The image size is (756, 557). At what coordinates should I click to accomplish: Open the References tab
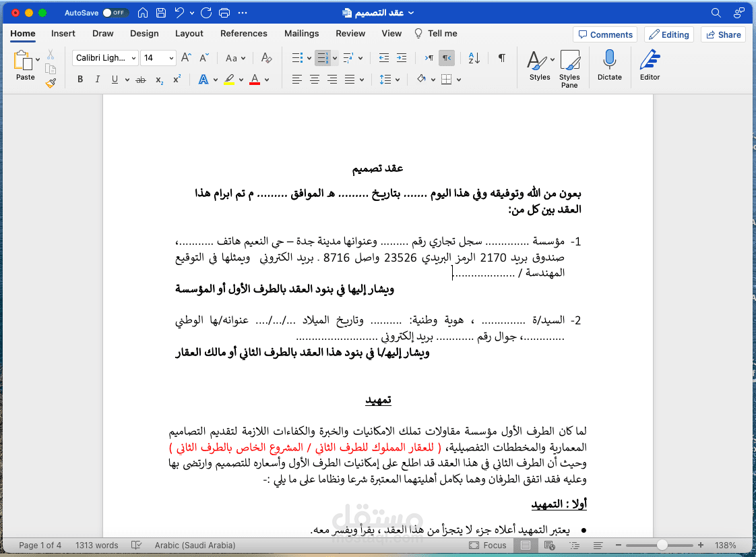coord(243,33)
